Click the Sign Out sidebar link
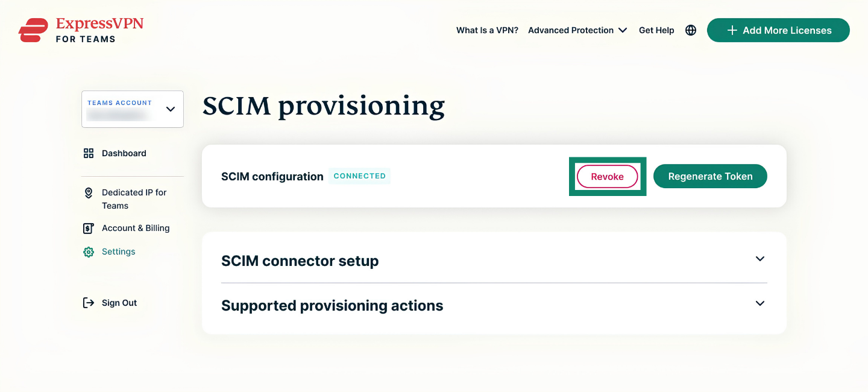 (x=119, y=303)
